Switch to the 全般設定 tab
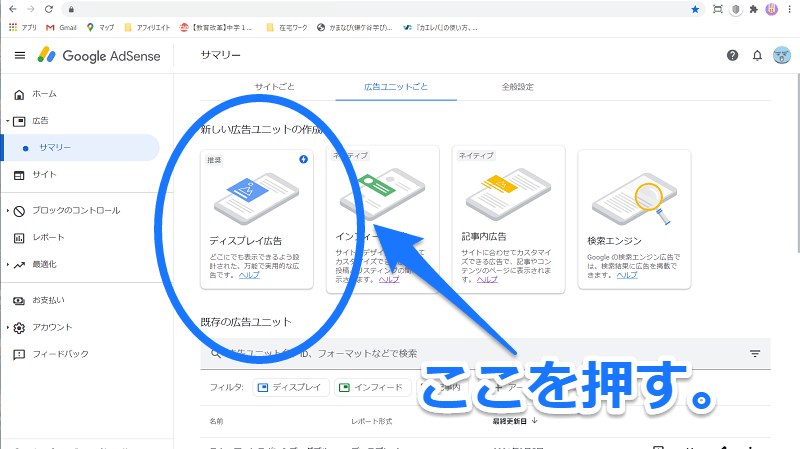The image size is (800, 449). pyautogui.click(x=517, y=87)
